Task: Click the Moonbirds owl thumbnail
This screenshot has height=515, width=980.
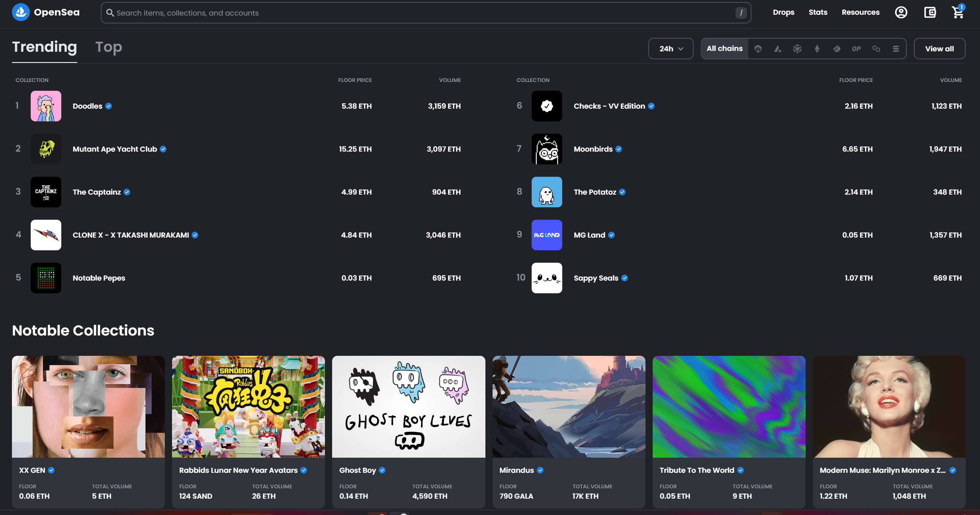Action: 547,149
